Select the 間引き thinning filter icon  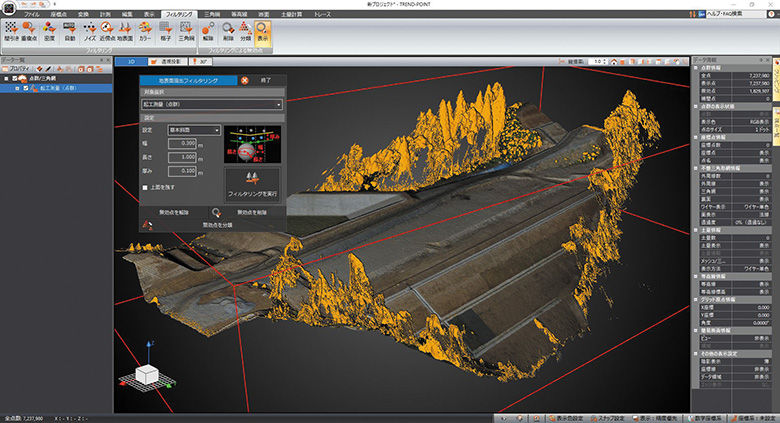(11, 31)
